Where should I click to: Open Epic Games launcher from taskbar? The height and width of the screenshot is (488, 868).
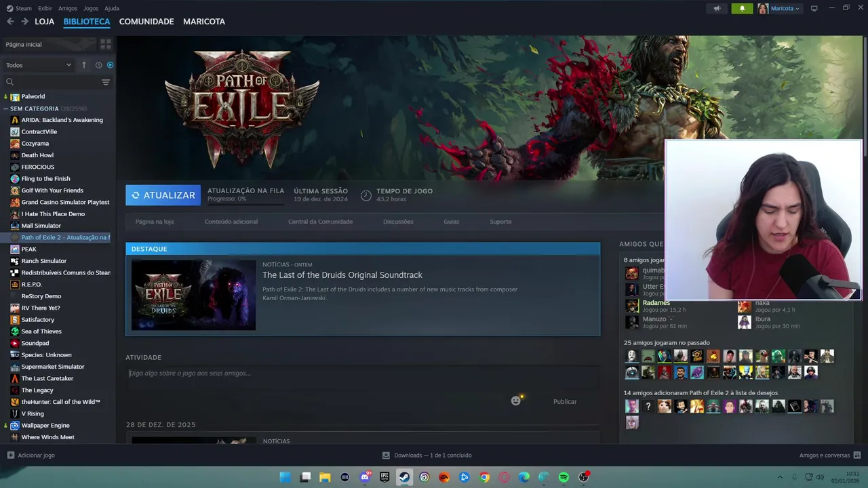coord(384,477)
